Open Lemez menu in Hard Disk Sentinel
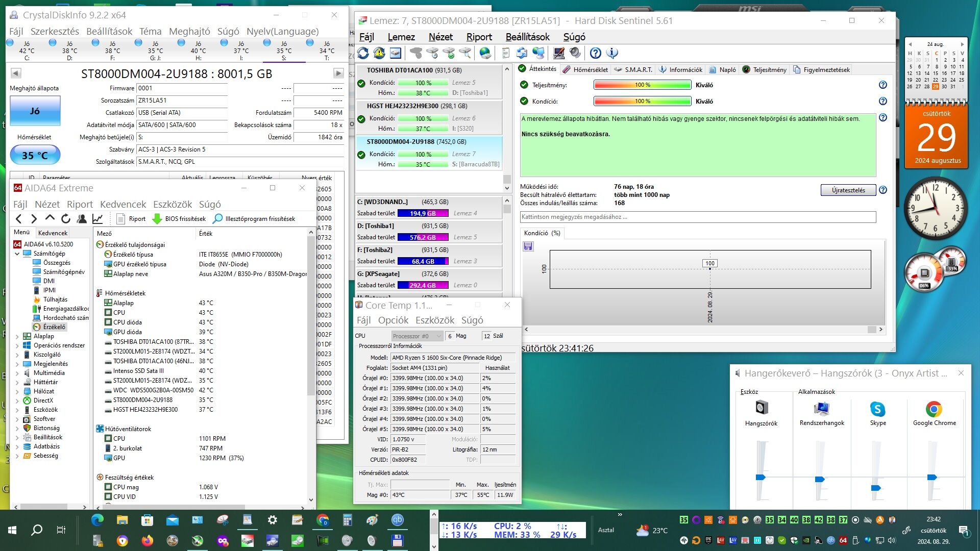 pyautogui.click(x=401, y=37)
